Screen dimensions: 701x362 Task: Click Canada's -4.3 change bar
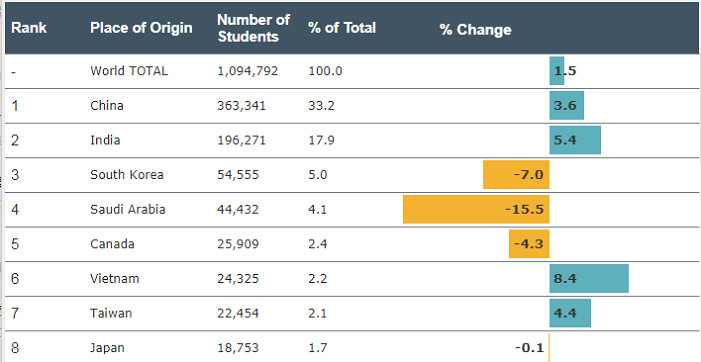click(529, 244)
